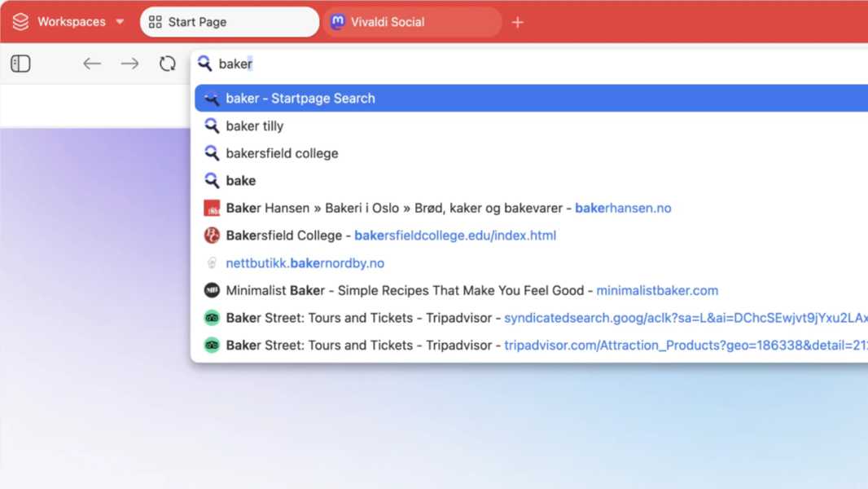Click the Baker Hansen site favicon
This screenshot has width=868, height=489.
[212, 208]
